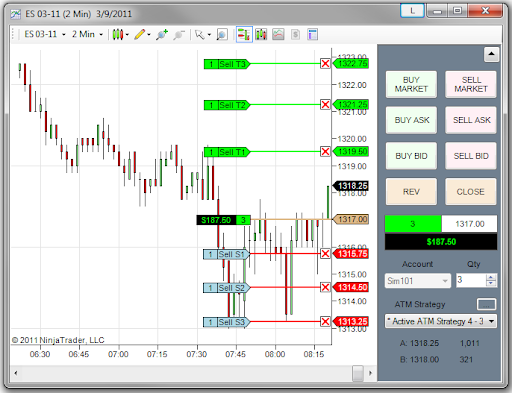
Task: Open the 2 Min interval dropdown
Action: [87, 34]
